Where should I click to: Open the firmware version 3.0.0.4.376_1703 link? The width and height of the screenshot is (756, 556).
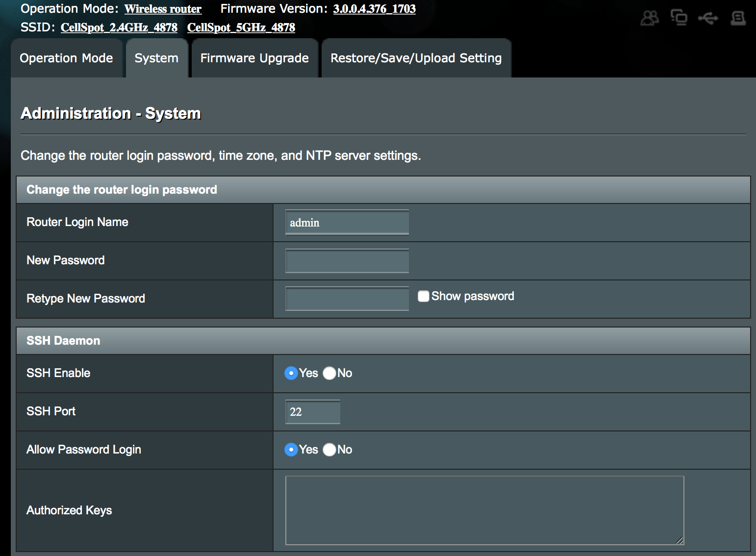[374, 9]
